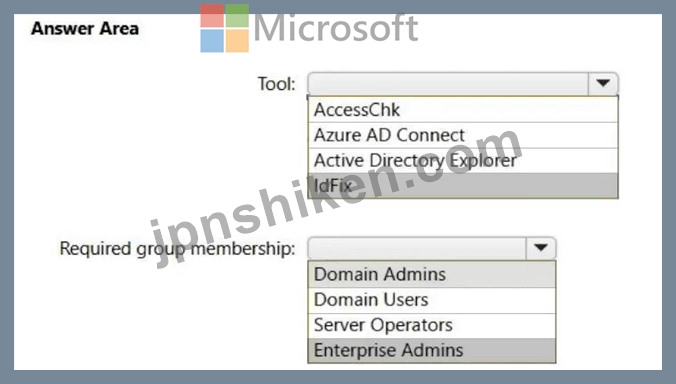The width and height of the screenshot is (676, 384).
Task: Click the Answer Area heading
Action: (x=85, y=29)
